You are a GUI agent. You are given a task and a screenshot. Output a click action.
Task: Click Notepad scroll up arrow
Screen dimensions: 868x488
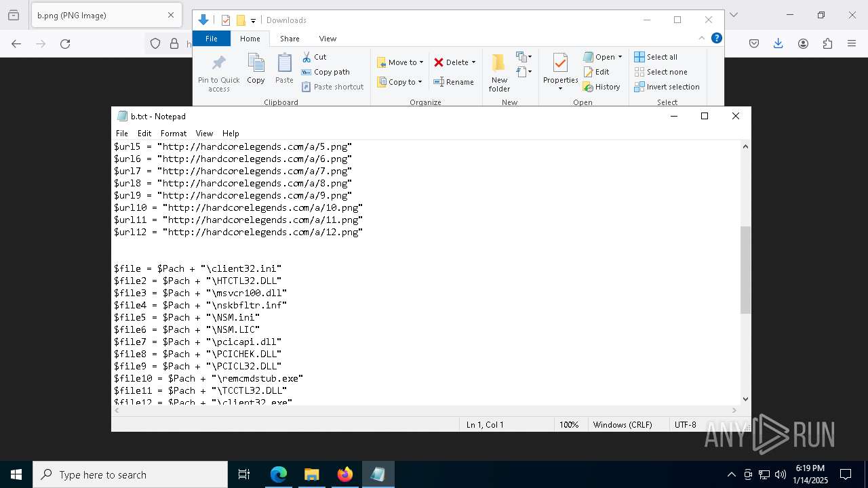[x=745, y=146]
